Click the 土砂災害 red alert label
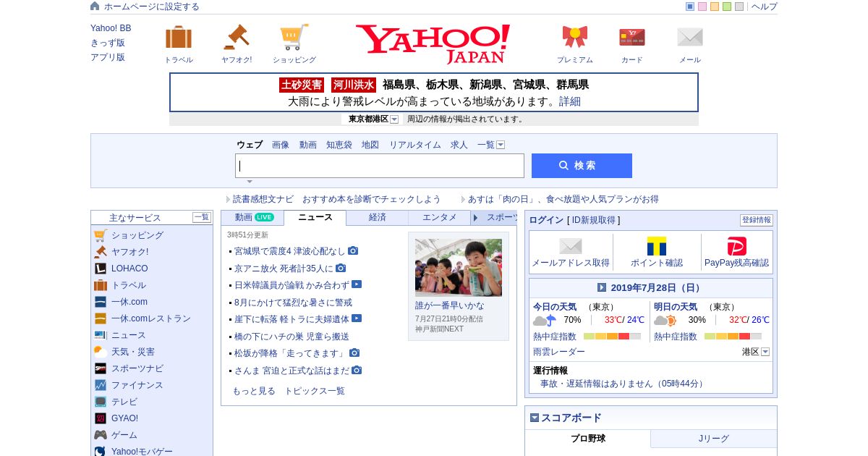The height and width of the screenshot is (456, 868). tap(302, 85)
